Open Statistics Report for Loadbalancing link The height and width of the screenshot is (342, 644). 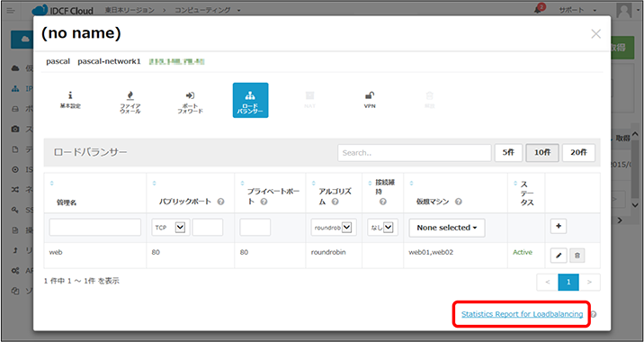click(x=522, y=314)
